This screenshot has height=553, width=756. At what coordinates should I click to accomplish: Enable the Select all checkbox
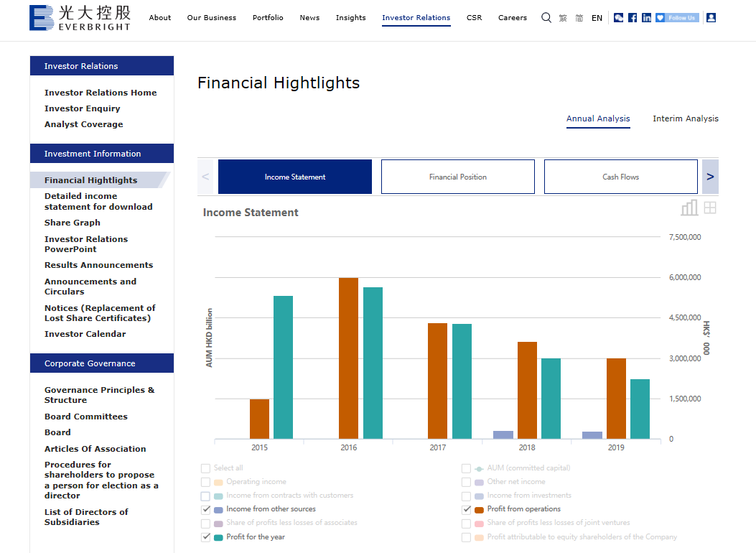point(206,468)
